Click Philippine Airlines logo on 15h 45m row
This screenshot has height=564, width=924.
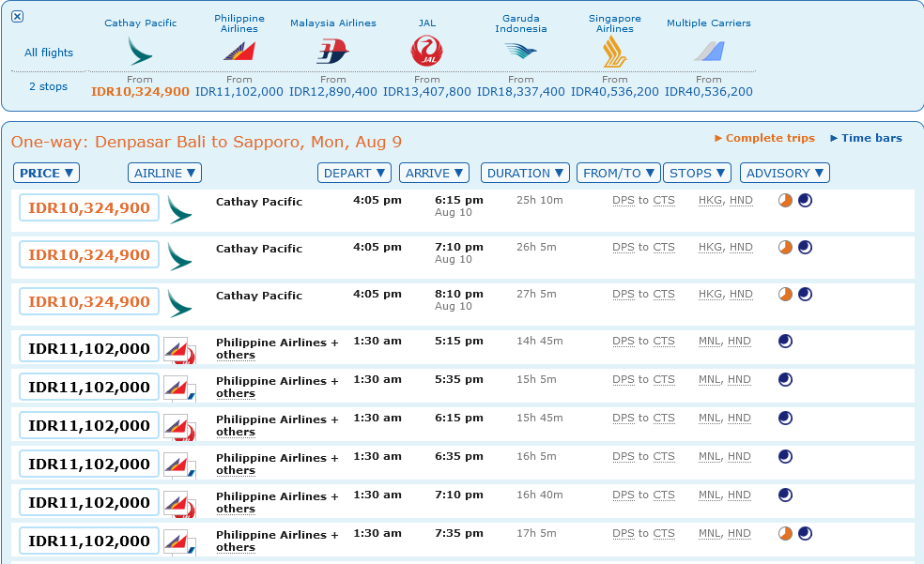pos(179,427)
